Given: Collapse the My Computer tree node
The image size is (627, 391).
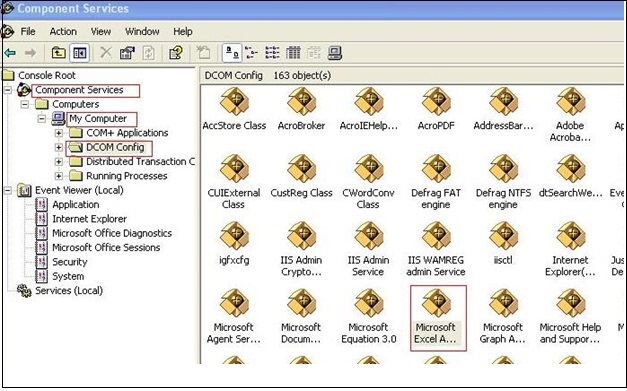Looking at the screenshot, I should [42, 119].
